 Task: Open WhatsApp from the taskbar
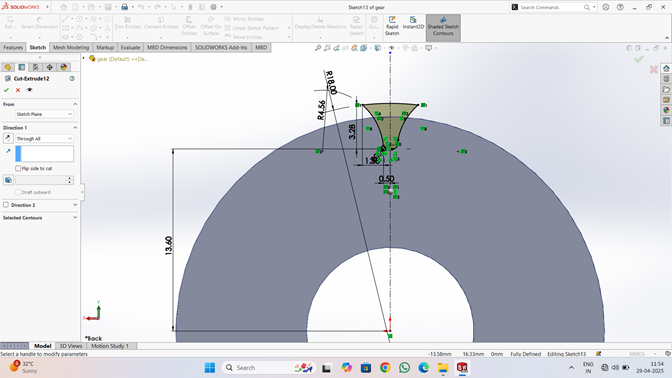pyautogui.click(x=404, y=368)
